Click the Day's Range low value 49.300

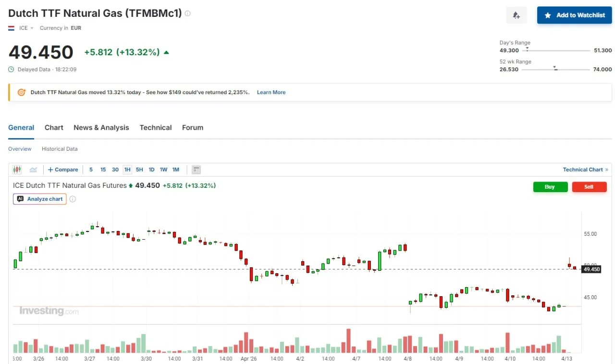(509, 50)
